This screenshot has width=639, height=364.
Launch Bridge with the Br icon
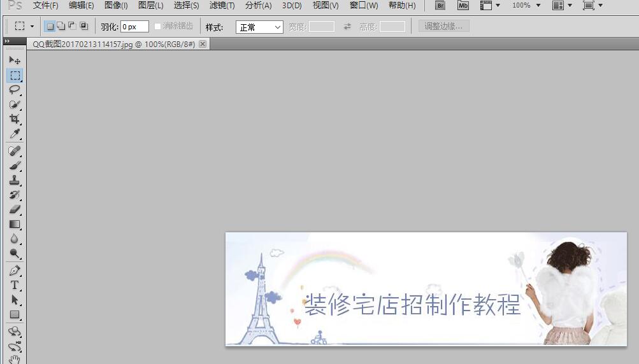440,5
